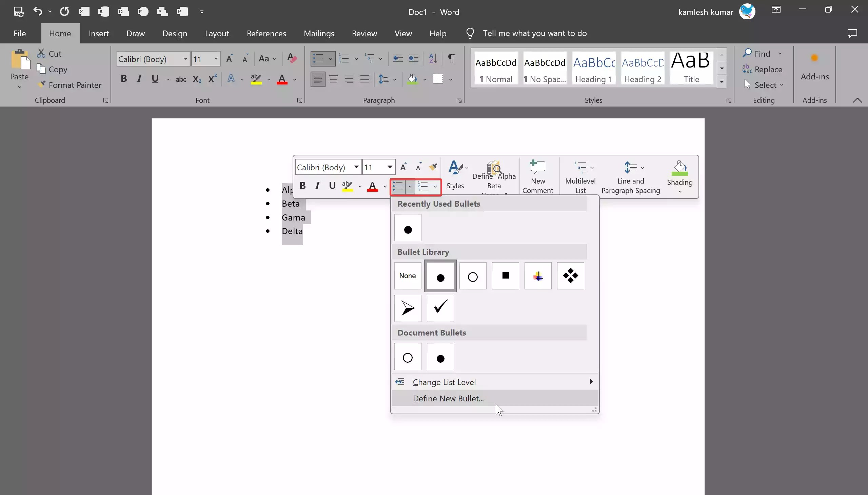
Task: Open the numbering dropdown on the mini toolbar
Action: tap(435, 187)
